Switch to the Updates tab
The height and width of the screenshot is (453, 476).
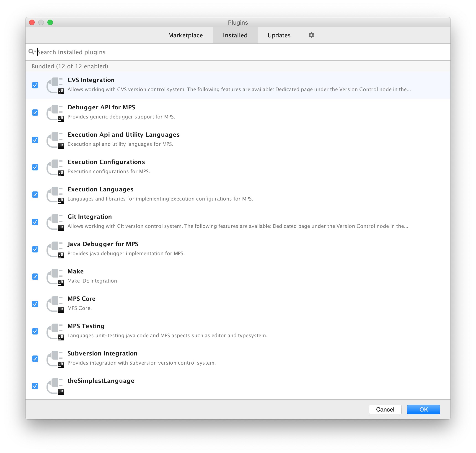pyautogui.click(x=279, y=35)
